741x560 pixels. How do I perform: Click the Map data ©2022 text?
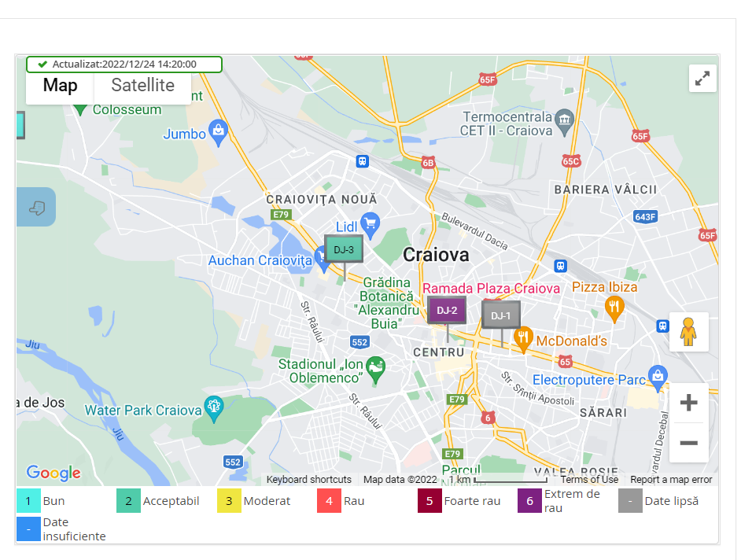coord(400,479)
